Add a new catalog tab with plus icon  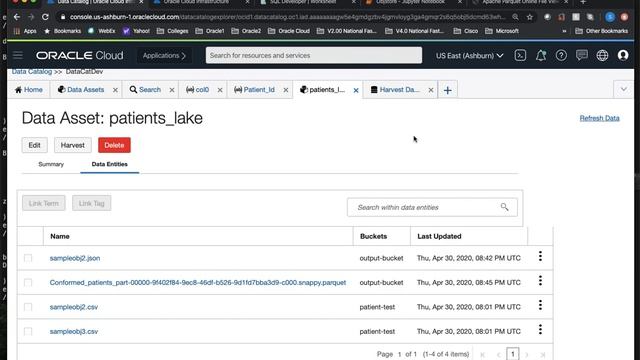pyautogui.click(x=447, y=90)
